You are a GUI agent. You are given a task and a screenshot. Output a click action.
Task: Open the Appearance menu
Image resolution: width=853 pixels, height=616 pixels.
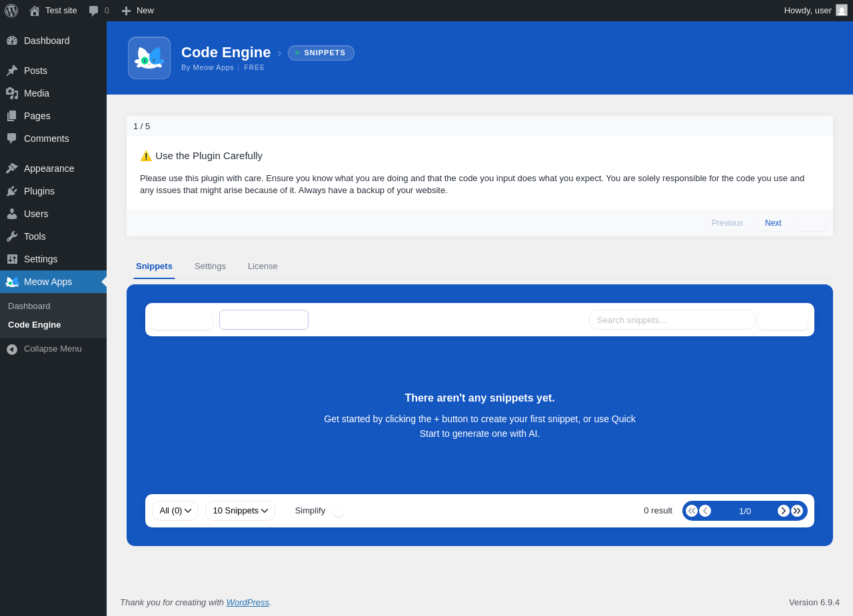(x=53, y=168)
